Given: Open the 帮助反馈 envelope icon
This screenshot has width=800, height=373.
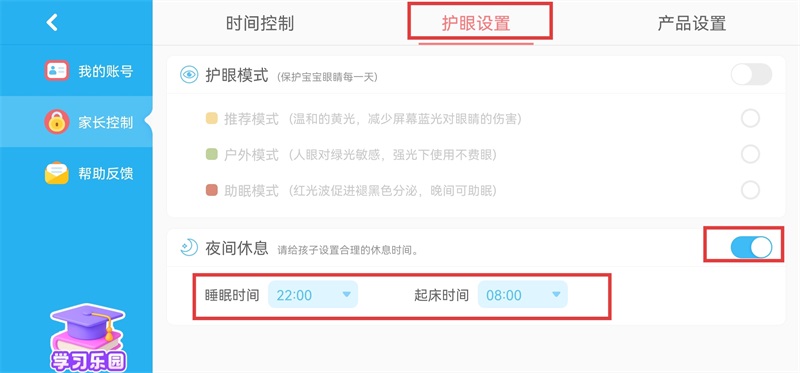Looking at the screenshot, I should tap(57, 173).
